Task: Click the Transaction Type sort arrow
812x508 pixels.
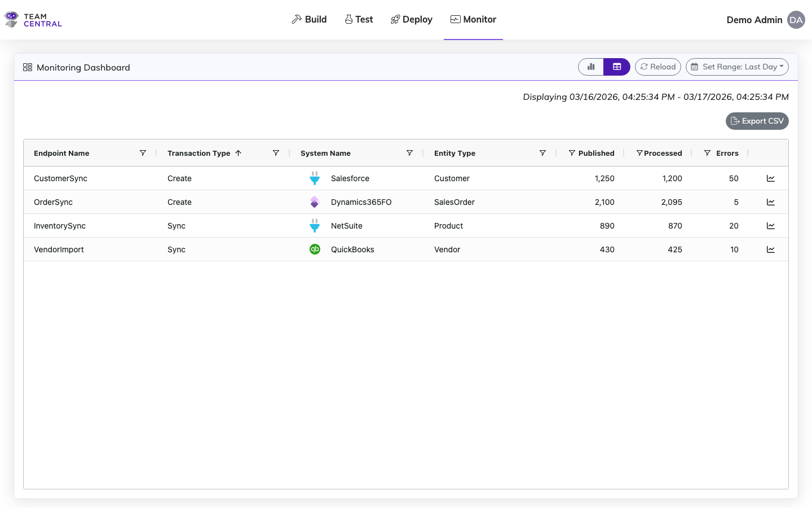Action: click(x=238, y=152)
